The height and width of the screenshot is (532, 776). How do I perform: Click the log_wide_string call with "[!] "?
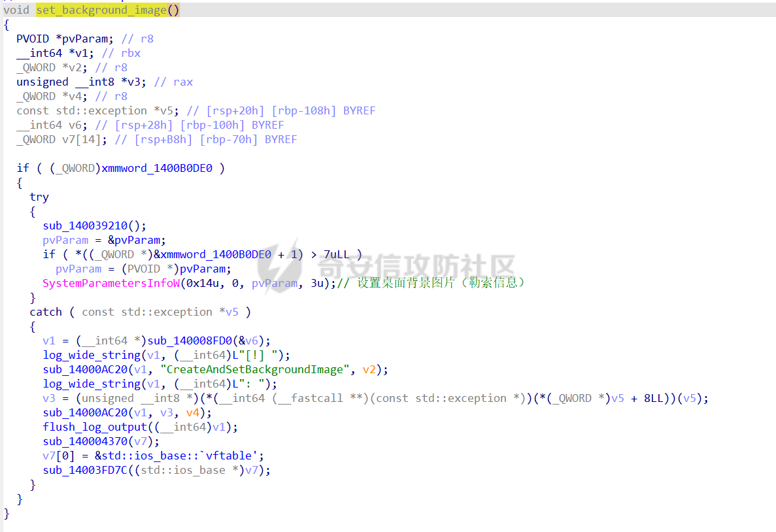pos(92,355)
